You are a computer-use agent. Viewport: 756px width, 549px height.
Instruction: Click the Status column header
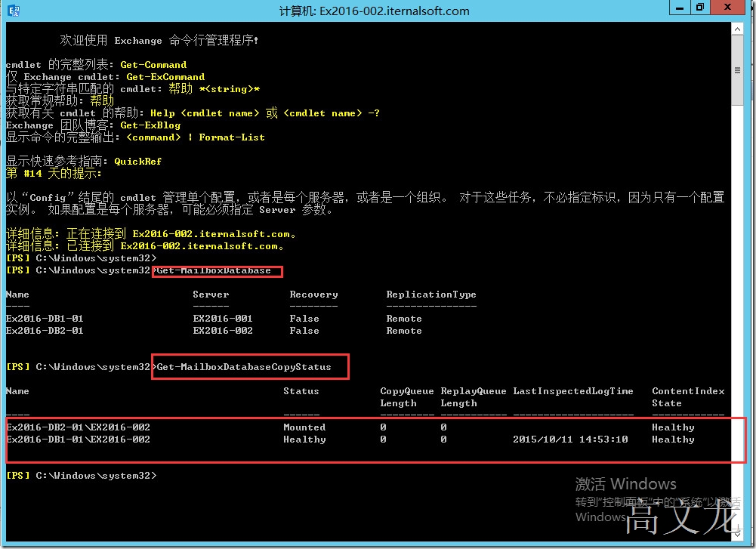pyautogui.click(x=301, y=391)
